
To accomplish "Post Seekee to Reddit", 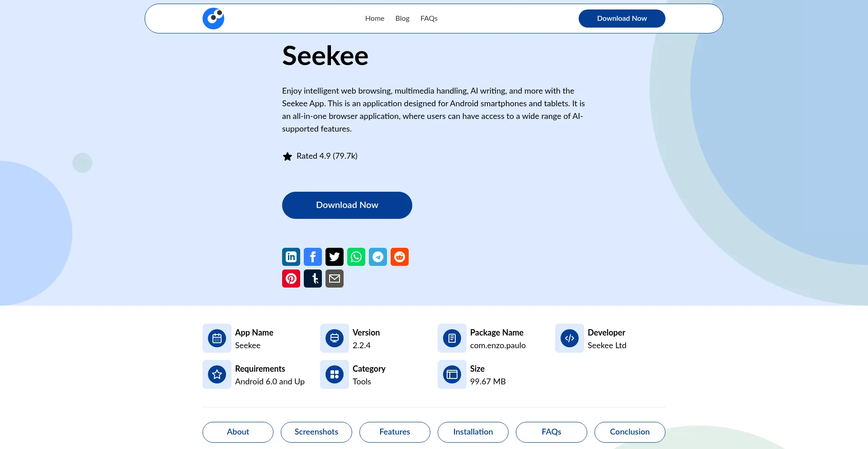I will click(399, 256).
